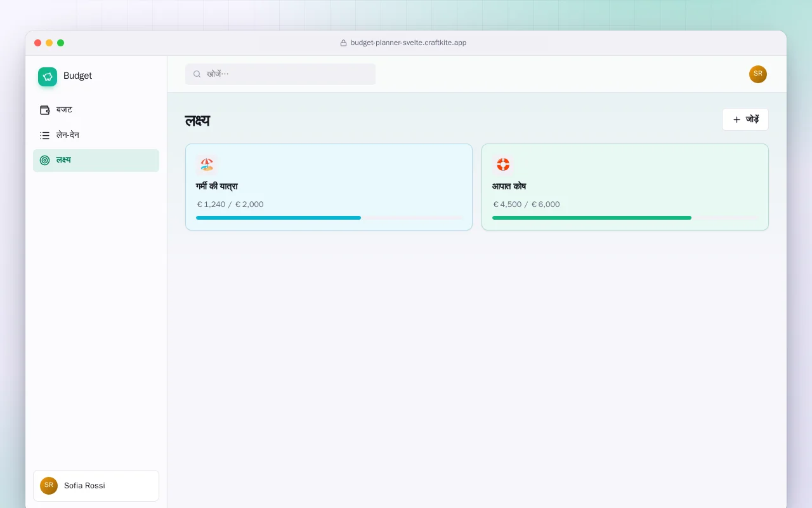Click the लक्ष्य page heading
Viewport: 812px width, 508px height.
click(x=197, y=121)
